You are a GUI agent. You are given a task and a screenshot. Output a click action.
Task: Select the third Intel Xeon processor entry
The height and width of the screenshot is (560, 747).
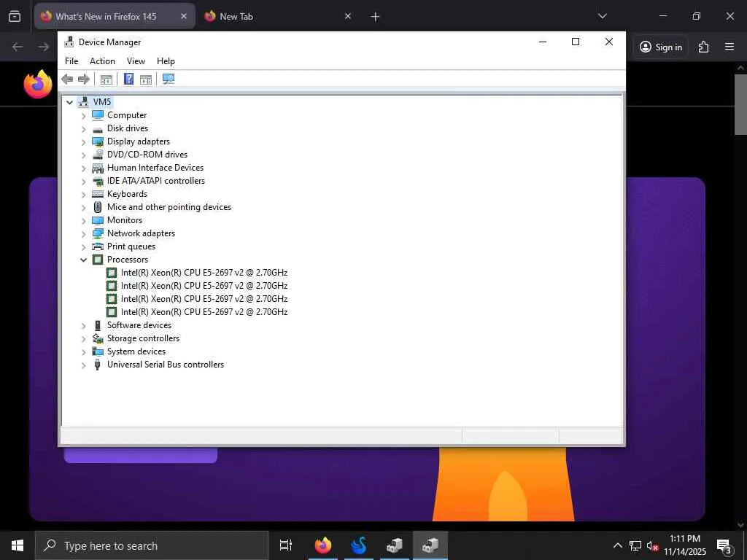[204, 299]
